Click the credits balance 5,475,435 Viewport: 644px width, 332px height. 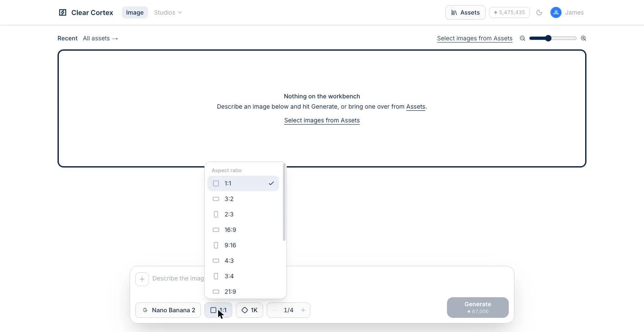[509, 12]
